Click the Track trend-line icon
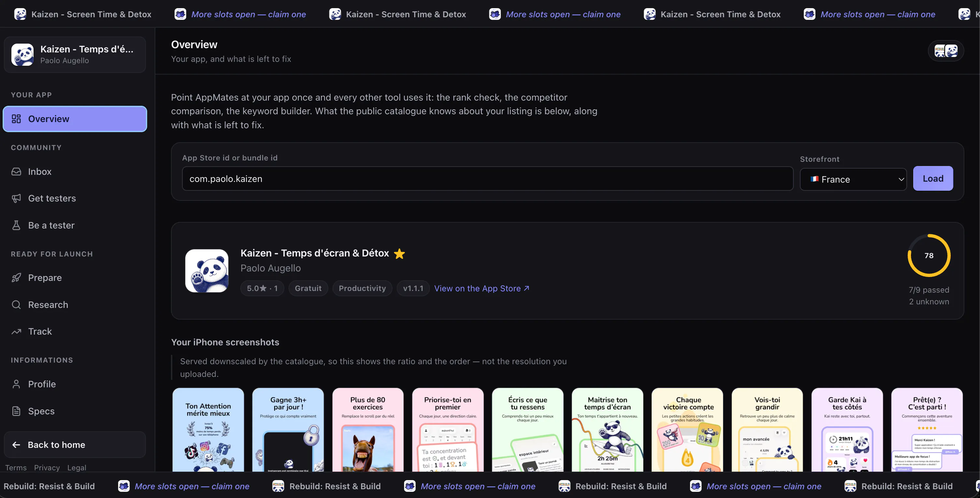 pyautogui.click(x=16, y=331)
